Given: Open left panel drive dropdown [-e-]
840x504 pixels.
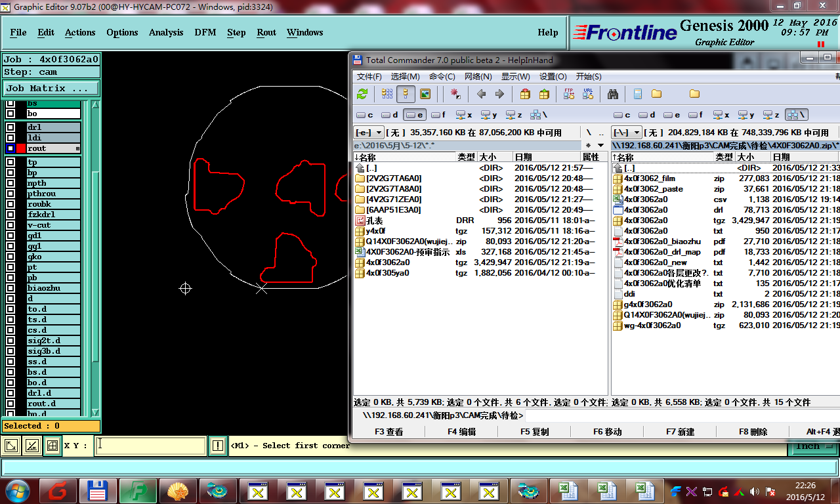Looking at the screenshot, I should [368, 133].
